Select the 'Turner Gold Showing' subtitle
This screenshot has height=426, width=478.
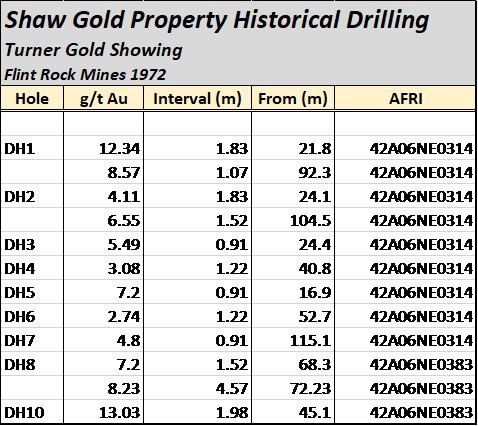click(93, 51)
